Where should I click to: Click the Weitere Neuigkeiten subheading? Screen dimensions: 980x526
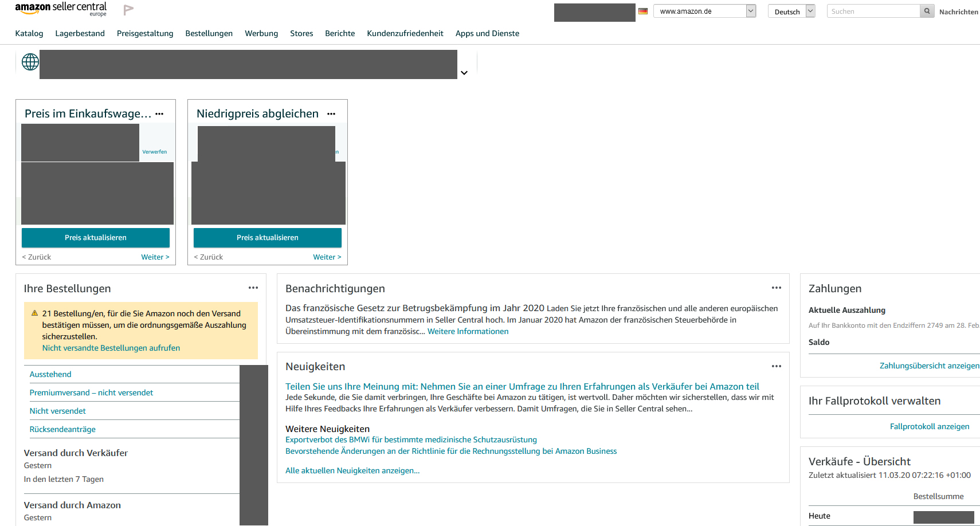tap(327, 429)
